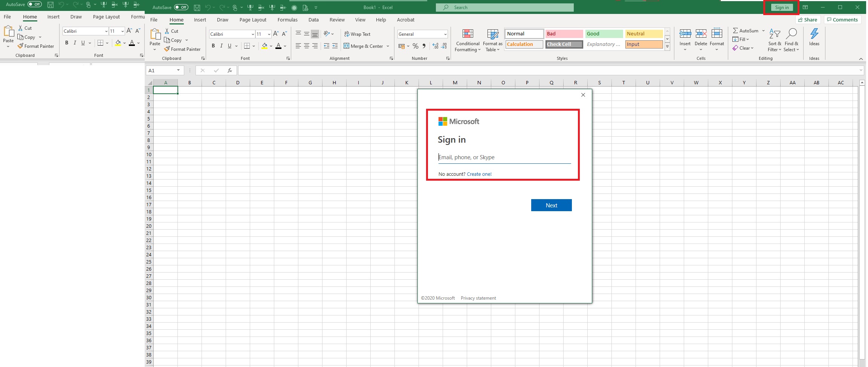
Task: Toggle Underline in the Book1 Font group
Action: point(229,46)
